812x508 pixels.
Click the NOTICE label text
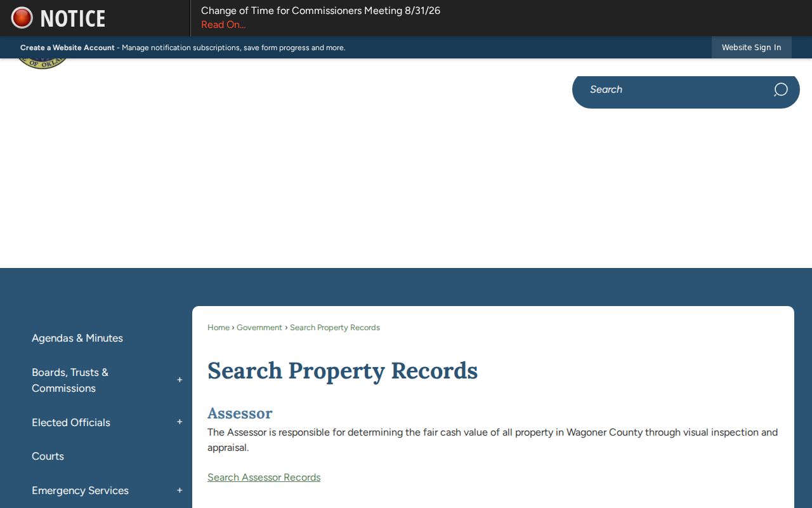[72, 18]
